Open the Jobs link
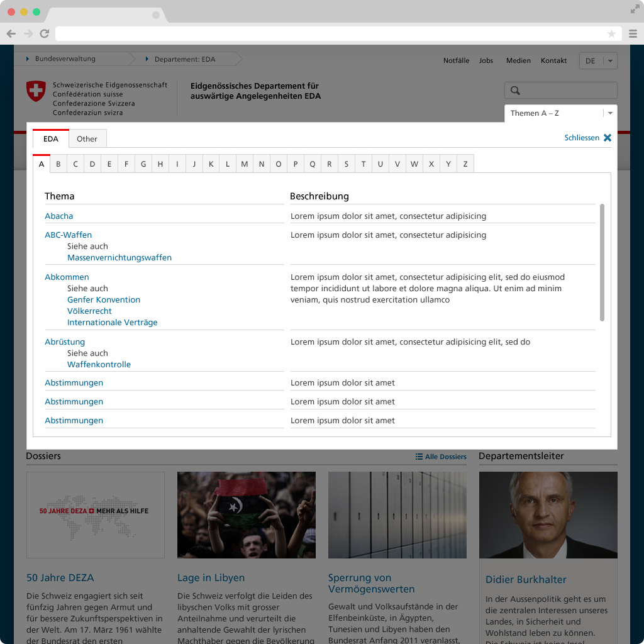 [x=486, y=60]
